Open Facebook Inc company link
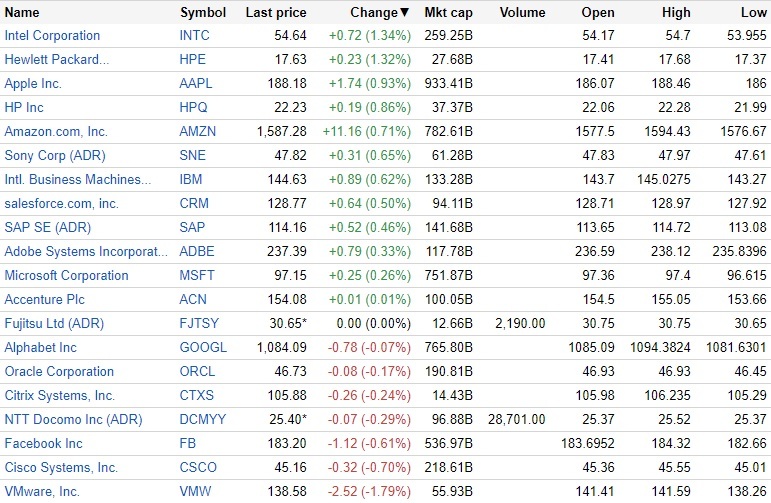771x503 pixels. (x=43, y=444)
